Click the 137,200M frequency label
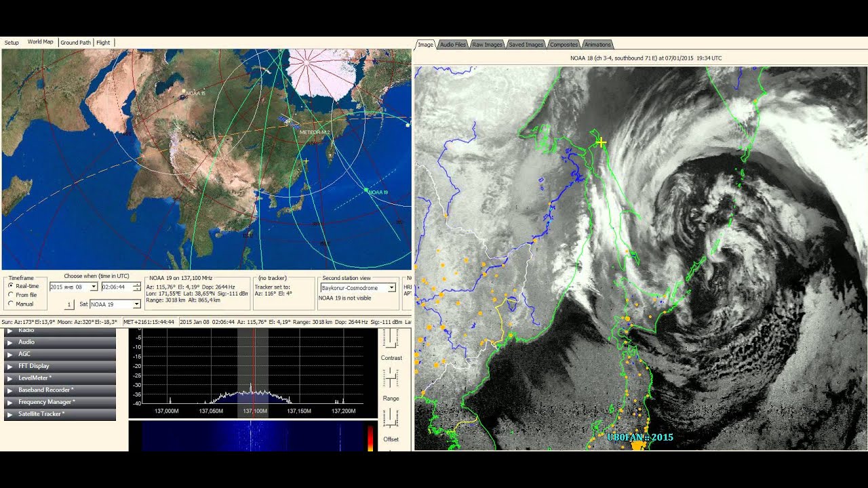 click(343, 411)
